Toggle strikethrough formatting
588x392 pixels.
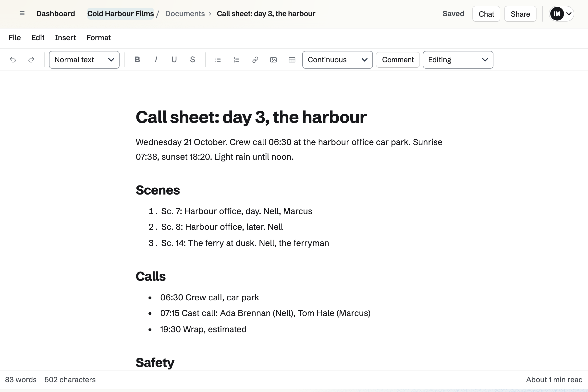(x=193, y=60)
